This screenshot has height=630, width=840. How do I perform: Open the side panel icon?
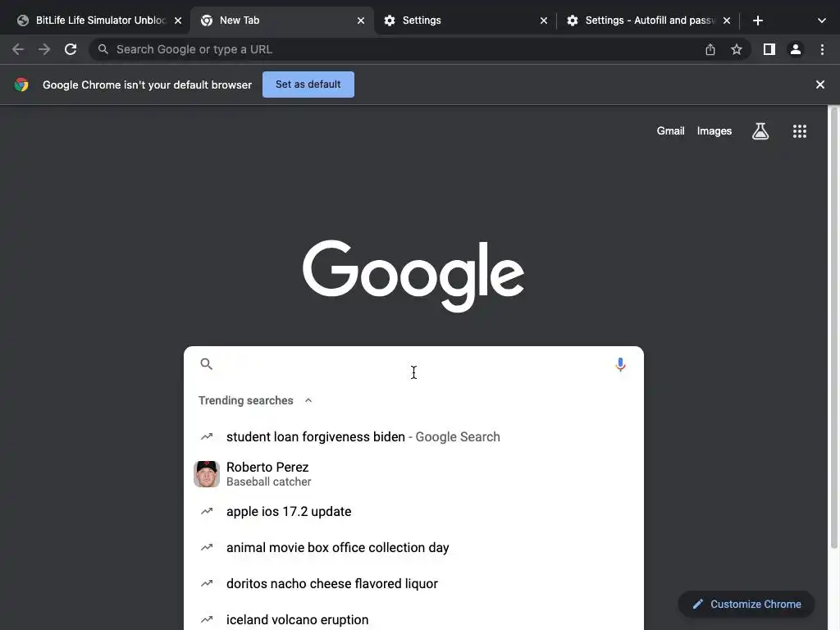tap(769, 49)
